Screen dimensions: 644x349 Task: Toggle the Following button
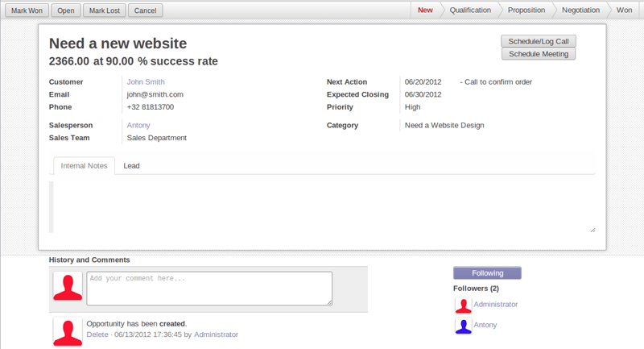click(487, 273)
